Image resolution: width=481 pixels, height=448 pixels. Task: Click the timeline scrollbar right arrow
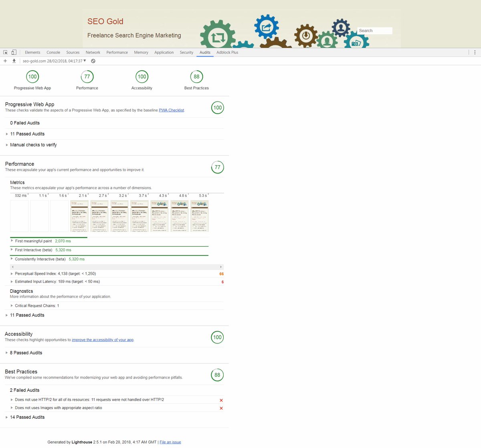point(221,267)
